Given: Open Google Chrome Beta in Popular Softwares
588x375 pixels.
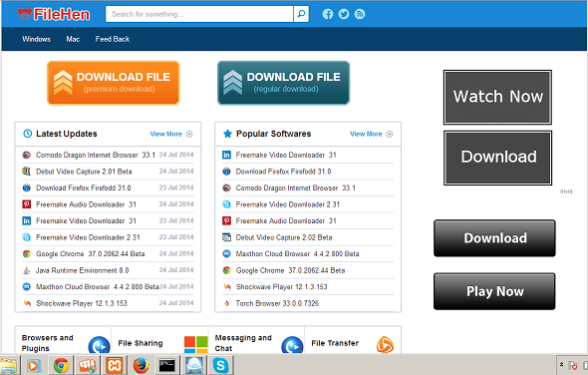Looking at the screenshot, I should tap(291, 270).
